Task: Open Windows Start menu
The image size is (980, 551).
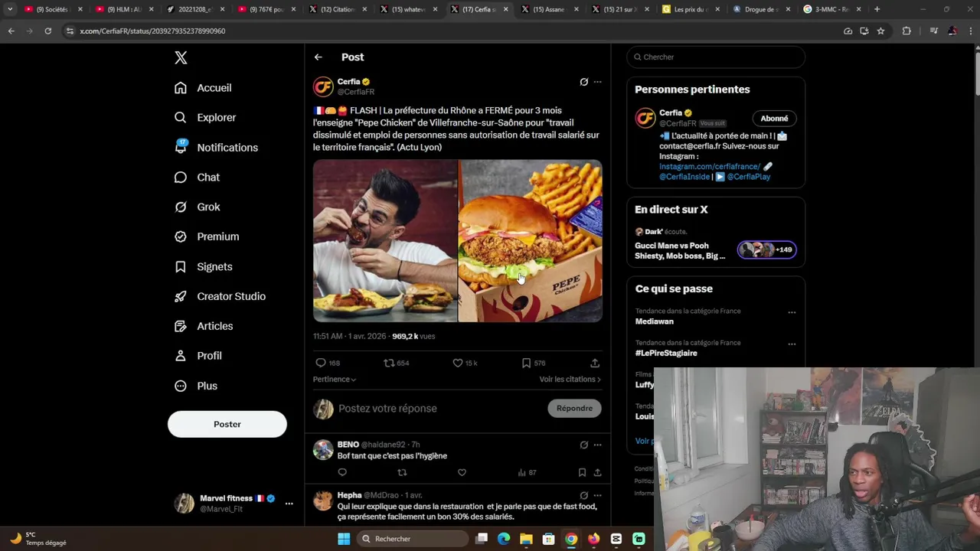Action: 344,539
